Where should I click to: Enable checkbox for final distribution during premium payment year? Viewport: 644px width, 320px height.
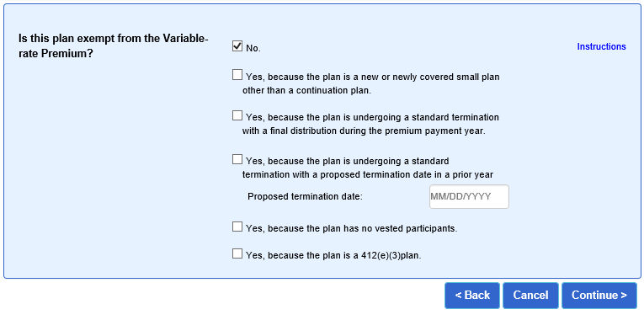tap(237, 116)
